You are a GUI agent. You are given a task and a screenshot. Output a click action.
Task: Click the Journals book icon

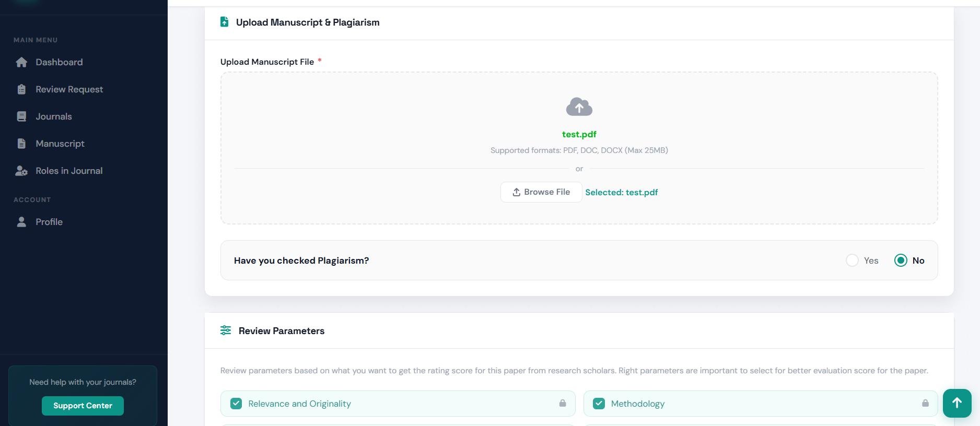click(x=21, y=116)
